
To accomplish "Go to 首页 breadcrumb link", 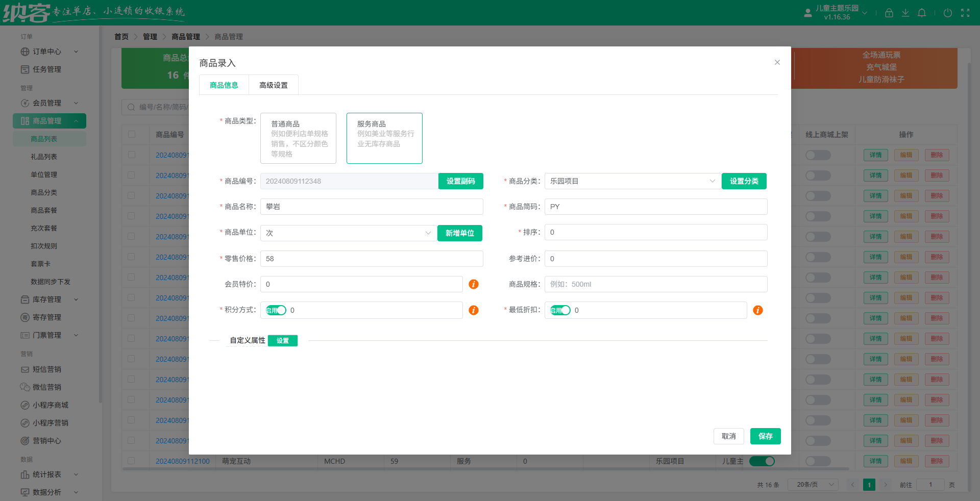I will point(121,37).
